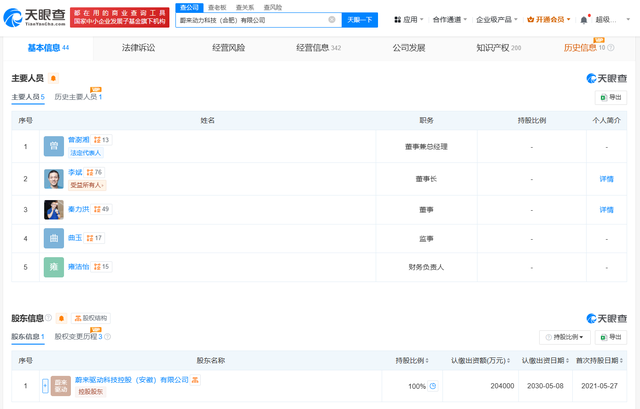640x409 pixels.
Task: Open 秦力洪's 详情 details link
Action: tap(606, 210)
